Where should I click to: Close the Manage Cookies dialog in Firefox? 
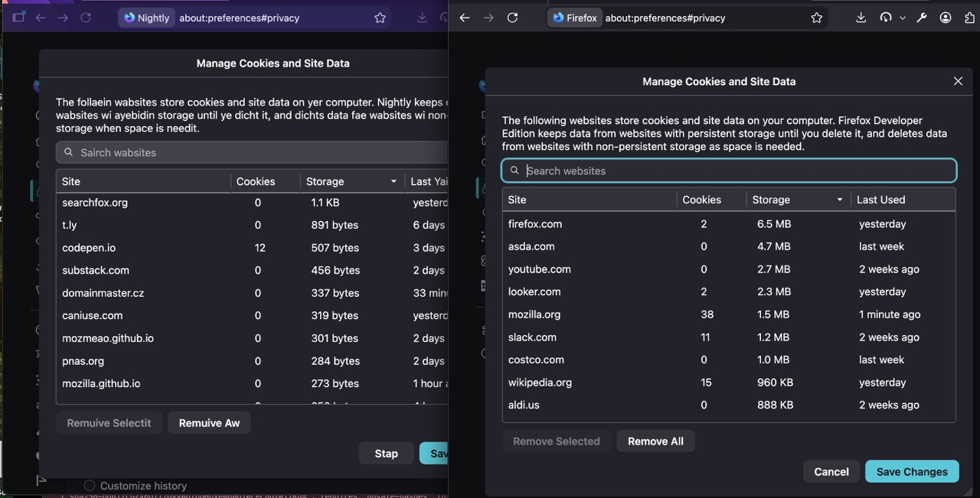[x=958, y=81]
